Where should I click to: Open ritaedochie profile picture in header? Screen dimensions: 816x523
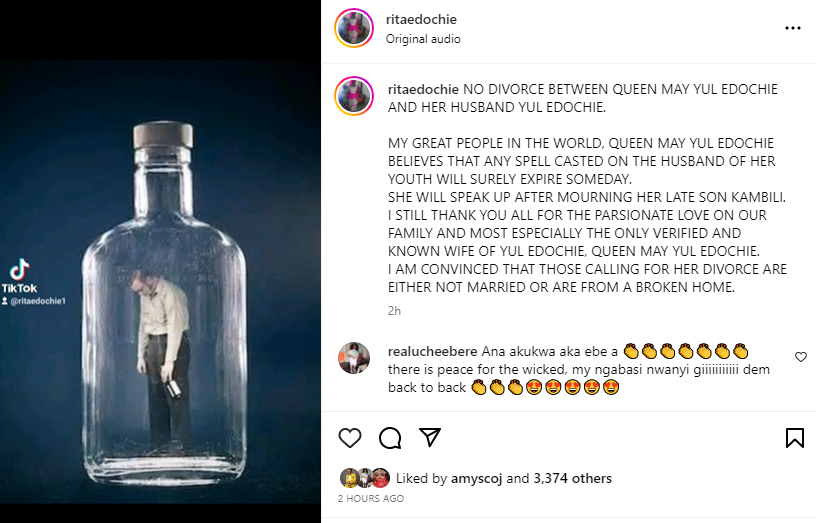pyautogui.click(x=356, y=28)
